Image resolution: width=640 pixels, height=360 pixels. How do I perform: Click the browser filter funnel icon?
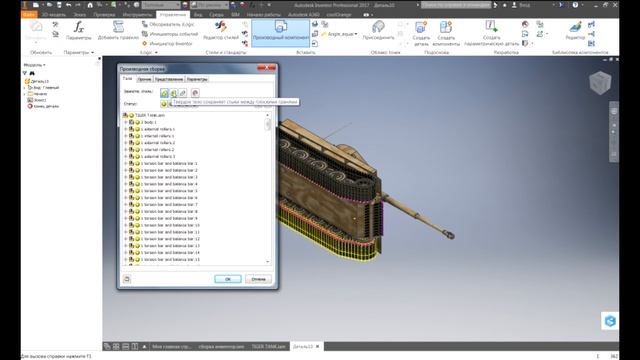coord(25,73)
